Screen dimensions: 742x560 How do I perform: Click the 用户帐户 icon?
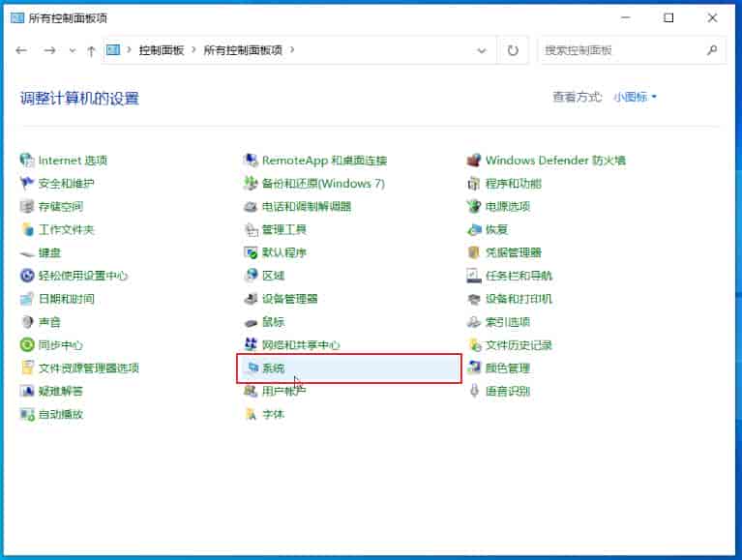(x=251, y=391)
